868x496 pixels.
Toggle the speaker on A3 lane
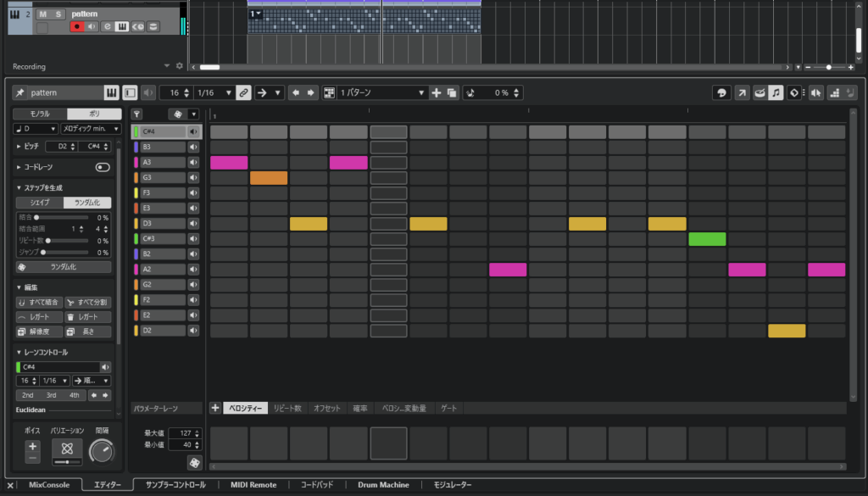click(193, 162)
